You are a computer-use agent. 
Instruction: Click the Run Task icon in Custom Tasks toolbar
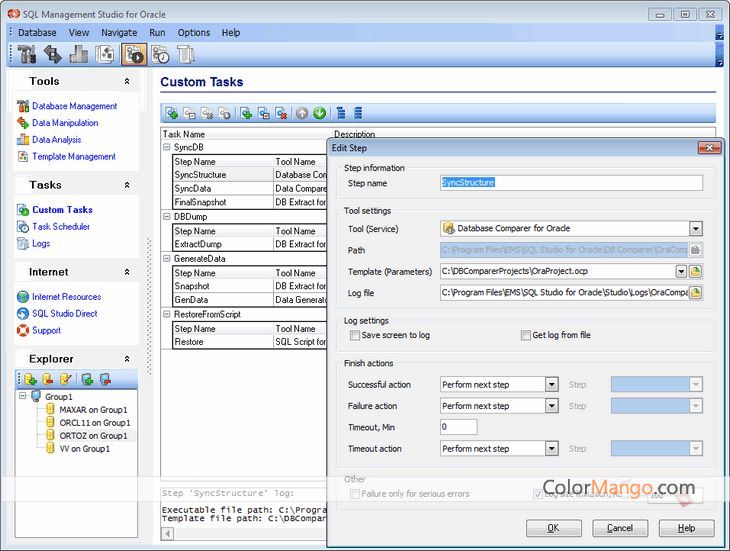pos(225,113)
